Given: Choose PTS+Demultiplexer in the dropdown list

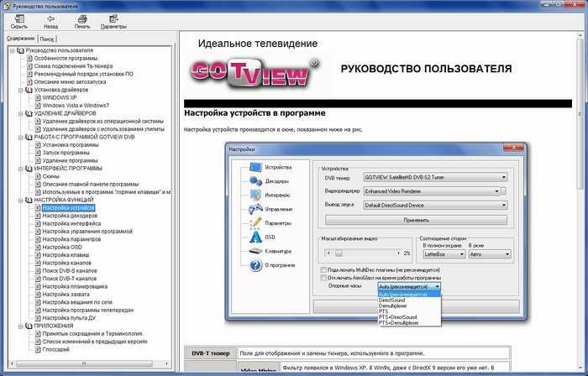Looking at the screenshot, I should [x=410, y=322].
